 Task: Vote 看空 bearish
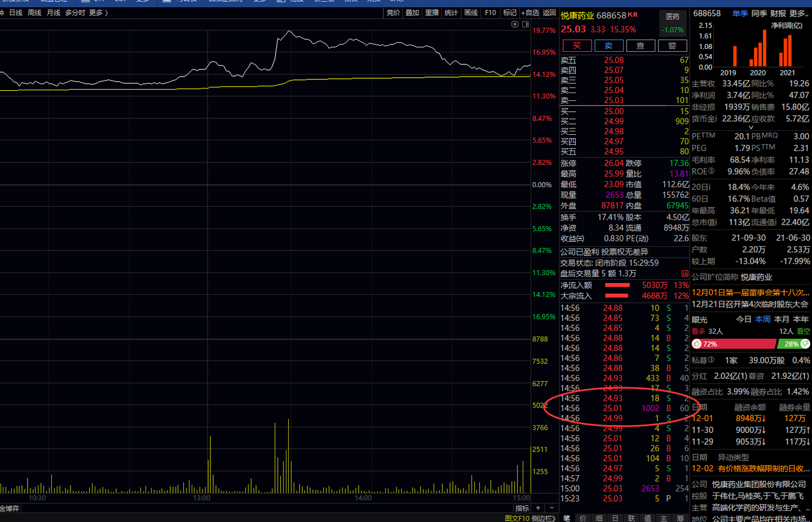[803, 331]
